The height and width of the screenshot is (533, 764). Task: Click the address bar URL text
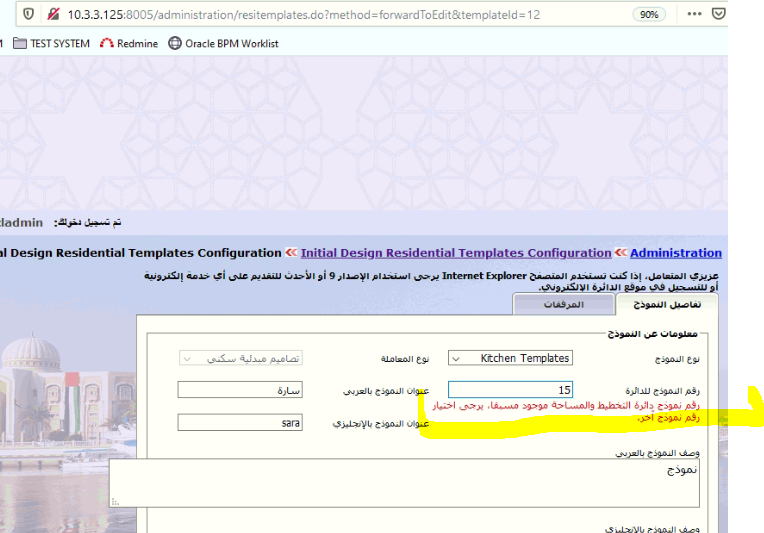tap(304, 15)
